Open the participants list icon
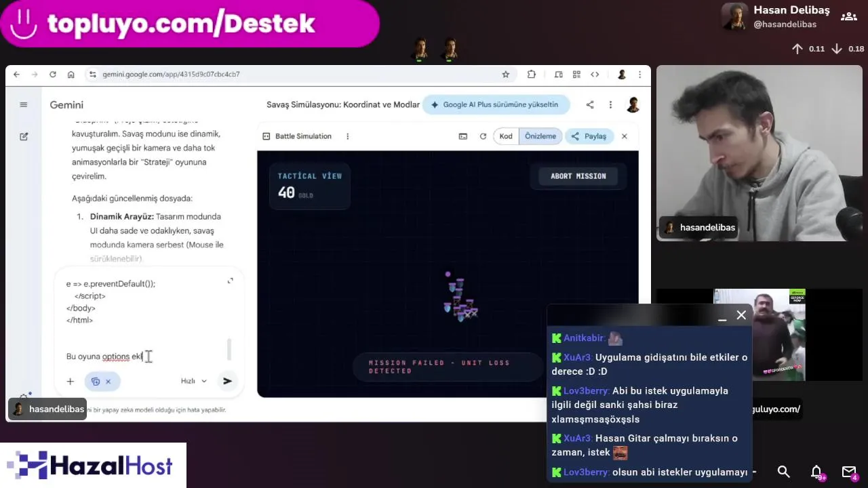Screen dimensions: 868x488 [848, 16]
